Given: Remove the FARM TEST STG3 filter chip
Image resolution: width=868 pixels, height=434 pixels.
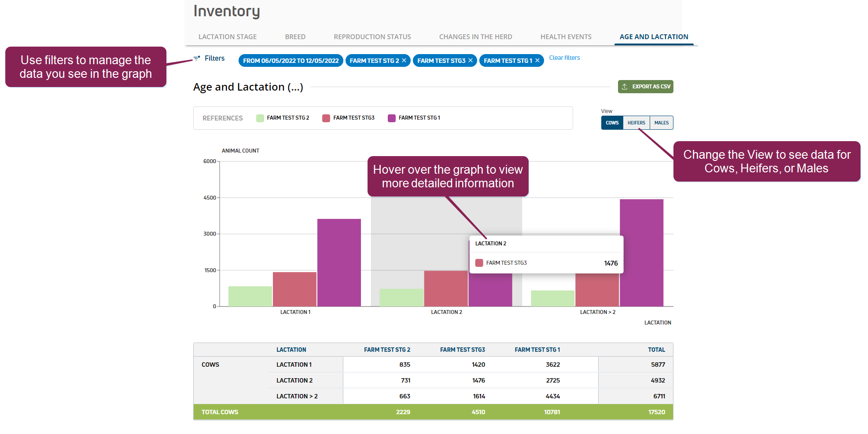Looking at the screenshot, I should tap(471, 60).
